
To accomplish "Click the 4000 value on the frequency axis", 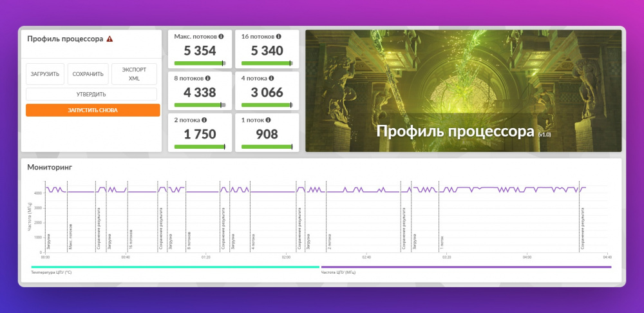I will click(x=38, y=193).
